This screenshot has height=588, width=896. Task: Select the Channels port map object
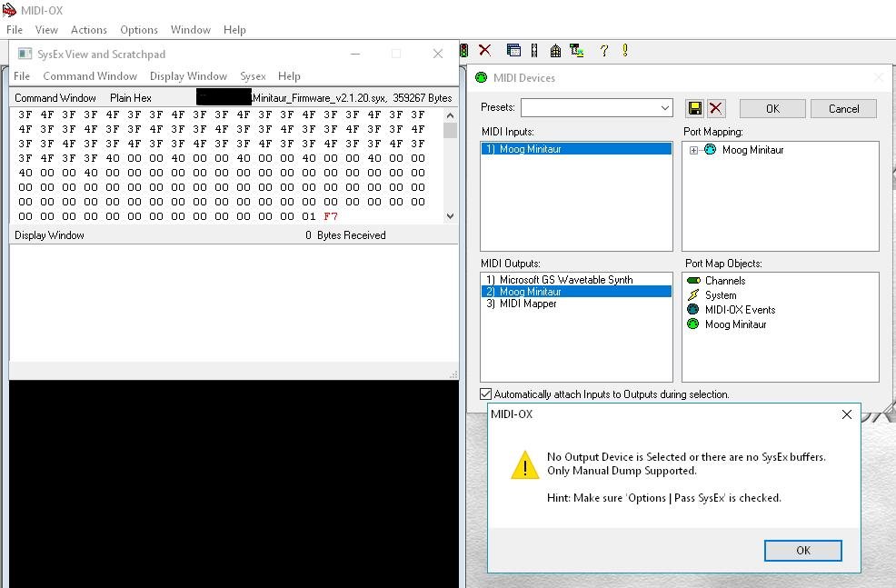(724, 281)
